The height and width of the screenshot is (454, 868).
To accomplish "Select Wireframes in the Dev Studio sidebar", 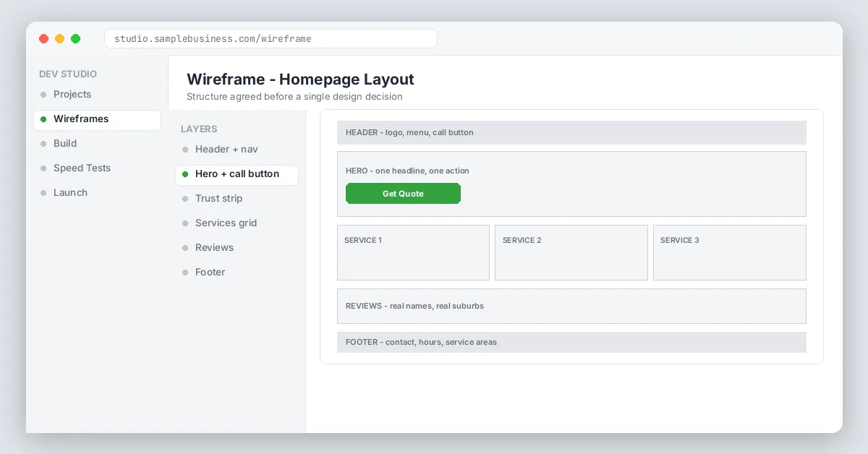I will point(97,119).
